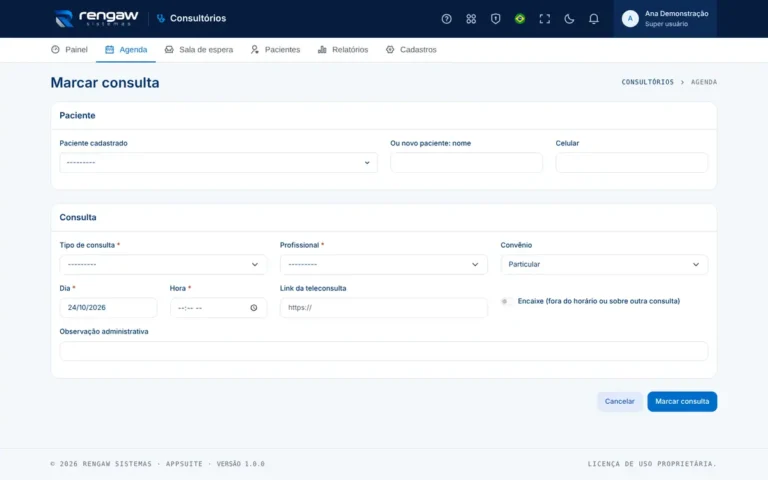Image resolution: width=768 pixels, height=480 pixels.
Task: Click the Encaixe label text
Action: coord(599,301)
